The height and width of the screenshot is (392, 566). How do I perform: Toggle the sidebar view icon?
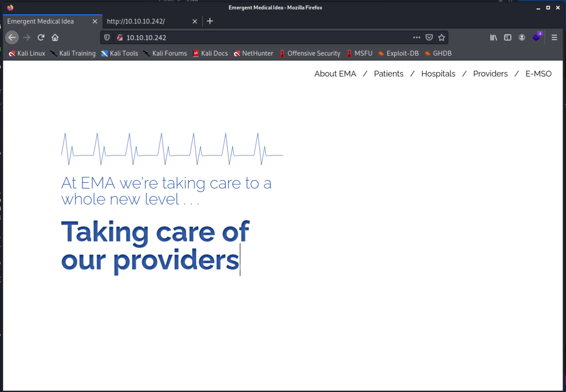508,38
